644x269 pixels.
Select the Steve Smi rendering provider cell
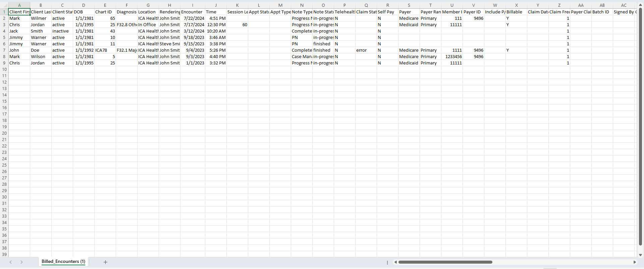[169, 44]
